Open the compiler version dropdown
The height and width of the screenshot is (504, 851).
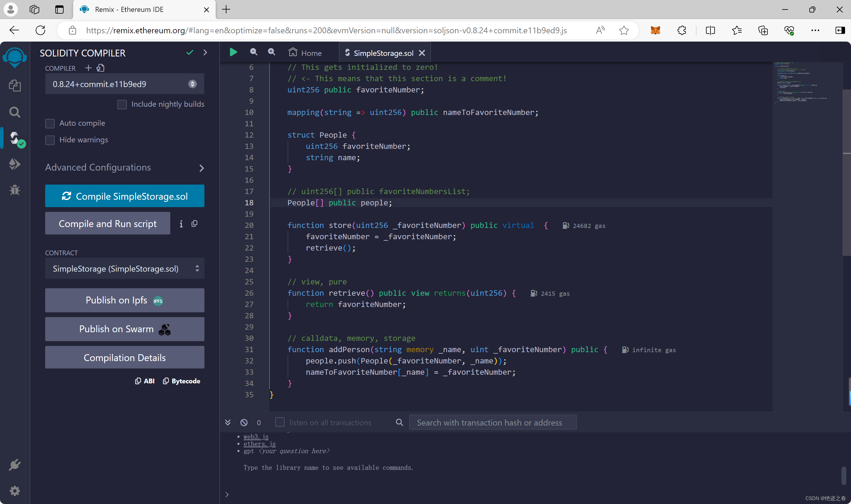124,84
